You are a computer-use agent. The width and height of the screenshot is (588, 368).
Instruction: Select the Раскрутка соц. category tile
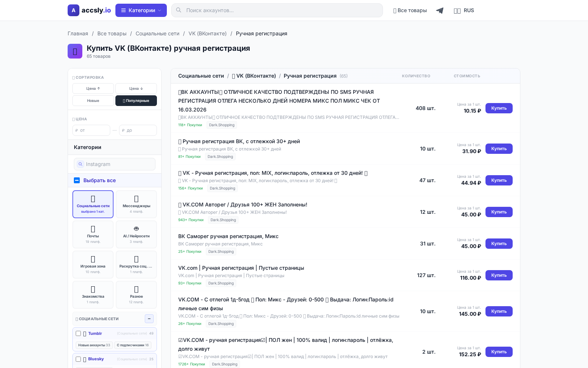click(x=136, y=265)
